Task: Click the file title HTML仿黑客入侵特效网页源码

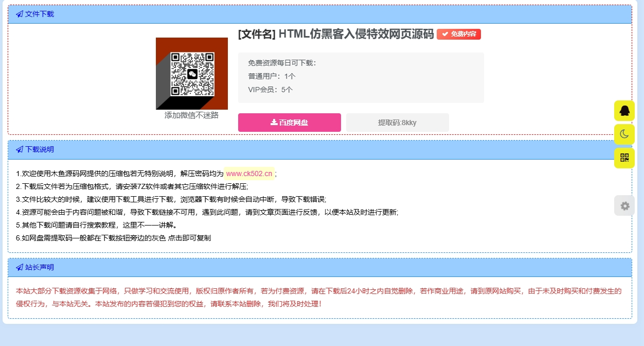Action: point(356,34)
